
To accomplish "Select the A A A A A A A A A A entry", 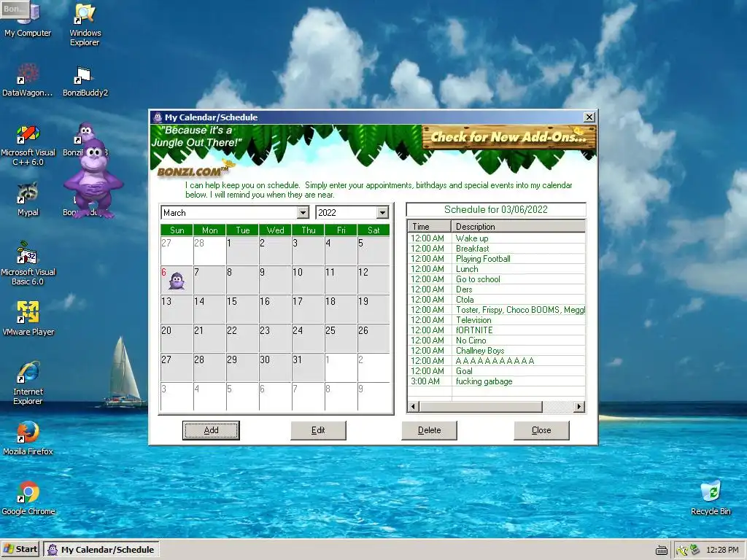I will point(496,361).
